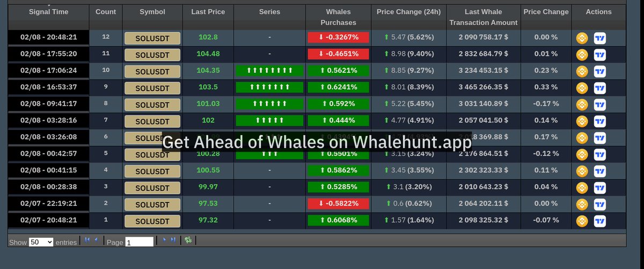Click SOLUSDT button in count 7 row
This screenshot has height=269, width=644.
[152, 121]
